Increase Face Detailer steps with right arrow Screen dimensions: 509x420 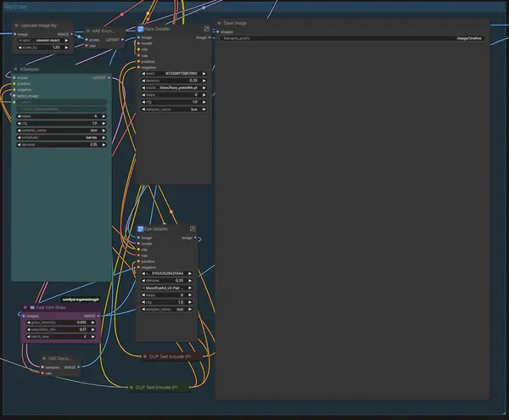204,95
